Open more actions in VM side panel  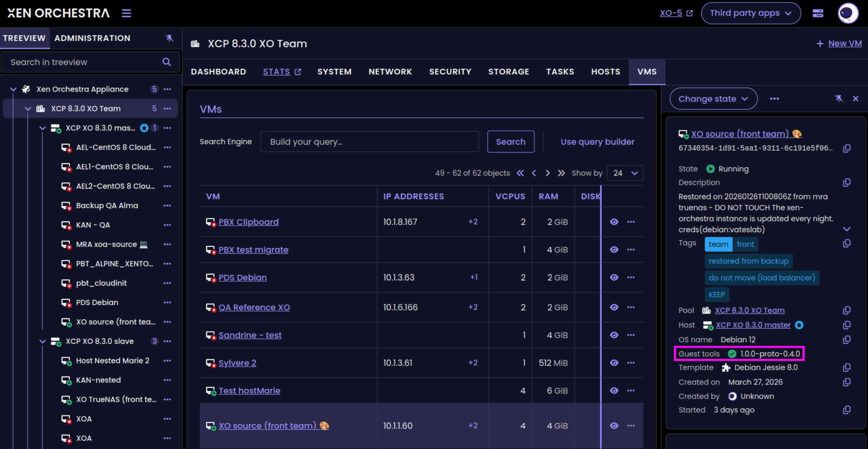[x=775, y=99]
